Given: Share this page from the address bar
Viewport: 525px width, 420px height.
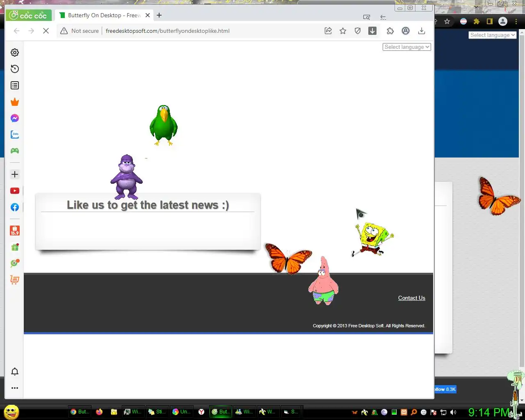Looking at the screenshot, I should pyautogui.click(x=328, y=31).
